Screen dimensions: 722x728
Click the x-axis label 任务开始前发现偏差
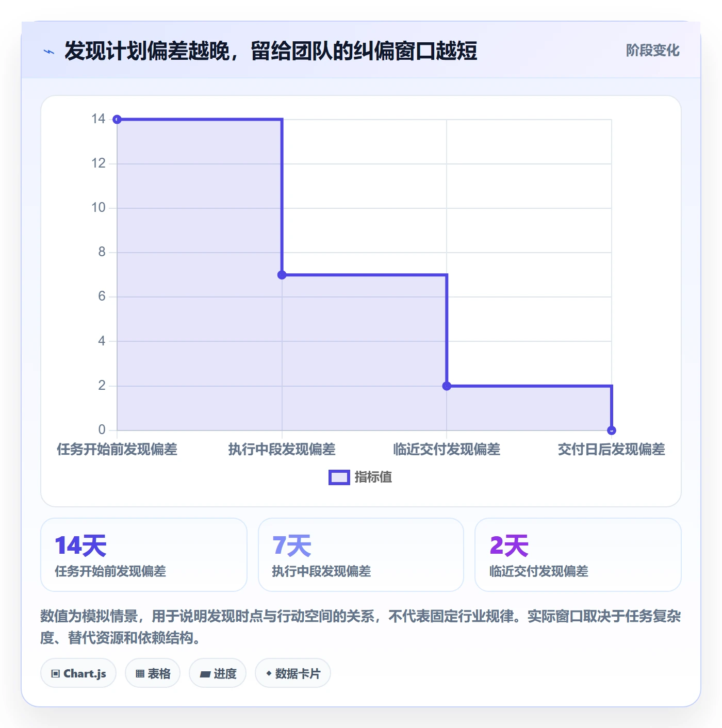click(117, 450)
